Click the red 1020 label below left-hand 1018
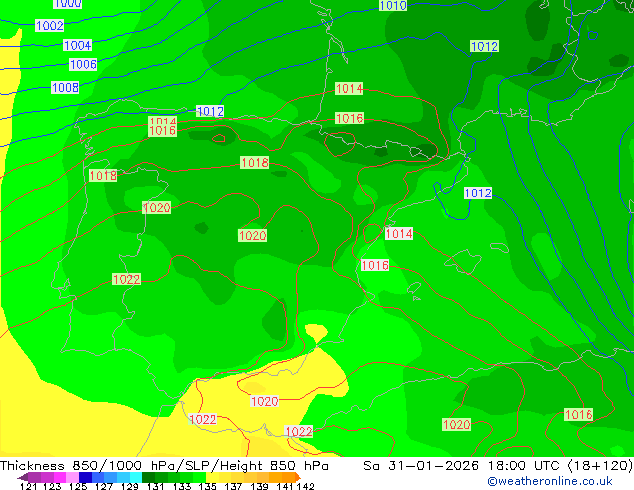The image size is (634, 490). point(156,207)
